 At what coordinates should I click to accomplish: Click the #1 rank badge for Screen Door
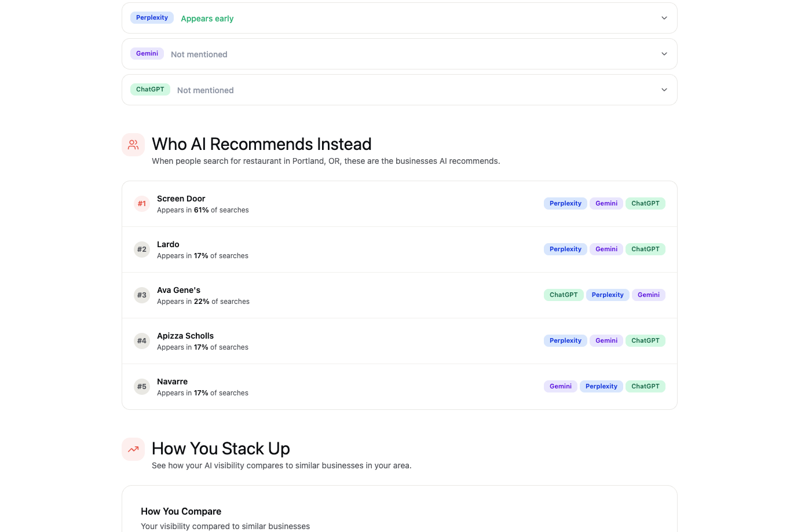[142, 204]
